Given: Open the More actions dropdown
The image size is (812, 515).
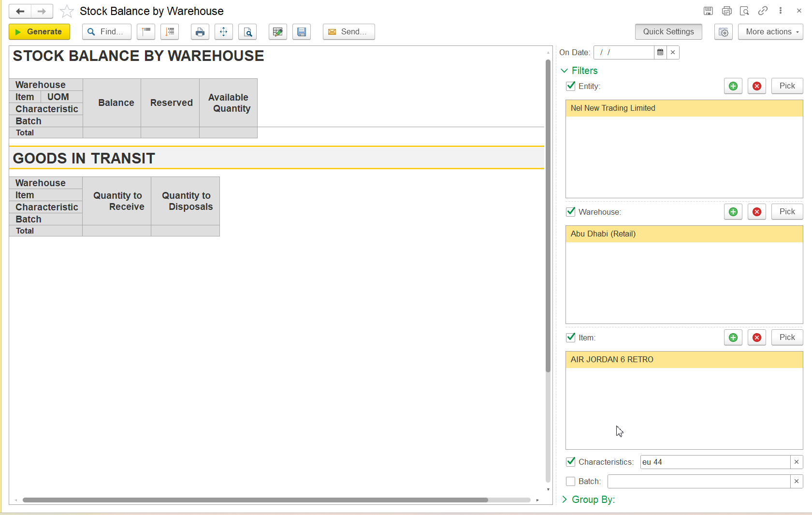Looking at the screenshot, I should (x=770, y=32).
